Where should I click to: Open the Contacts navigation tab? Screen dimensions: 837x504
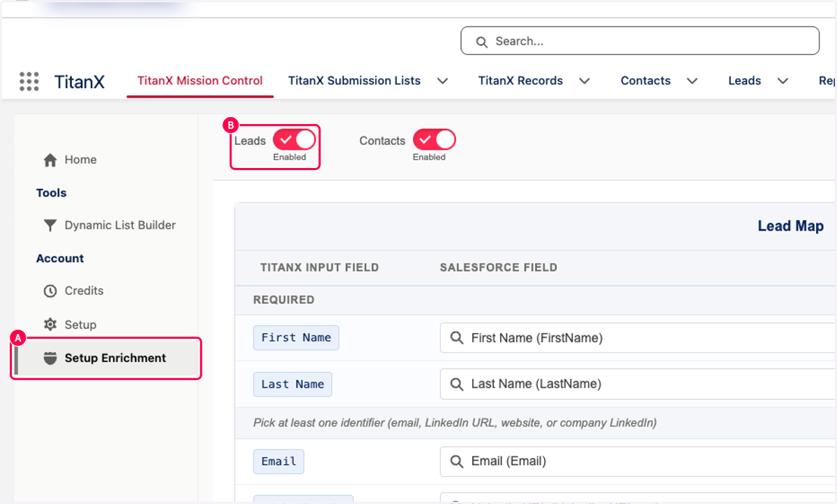646,81
